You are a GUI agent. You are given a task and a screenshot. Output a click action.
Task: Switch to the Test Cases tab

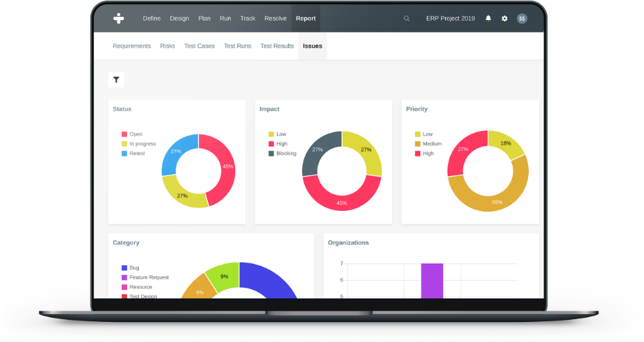pos(199,46)
